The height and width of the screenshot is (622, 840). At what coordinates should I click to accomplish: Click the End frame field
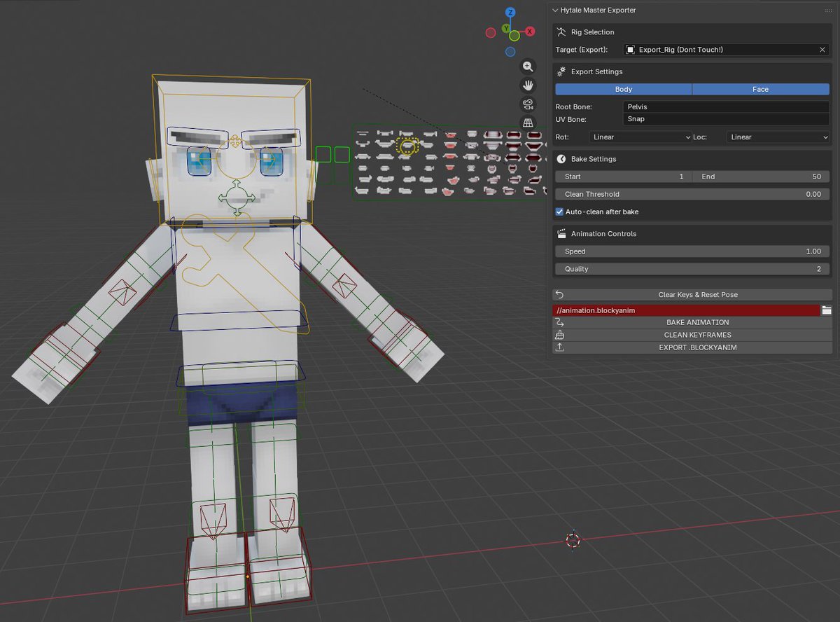[x=761, y=177]
